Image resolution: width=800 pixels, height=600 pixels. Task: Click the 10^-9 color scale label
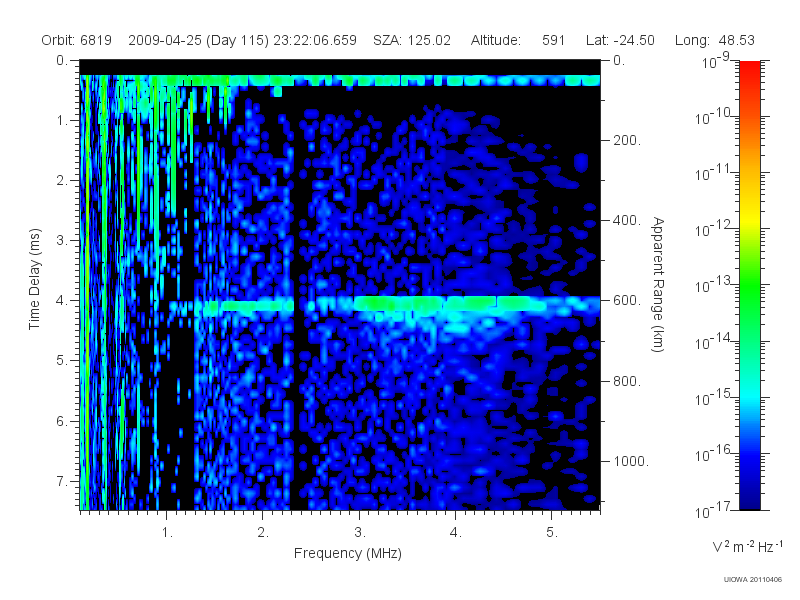click(x=716, y=61)
